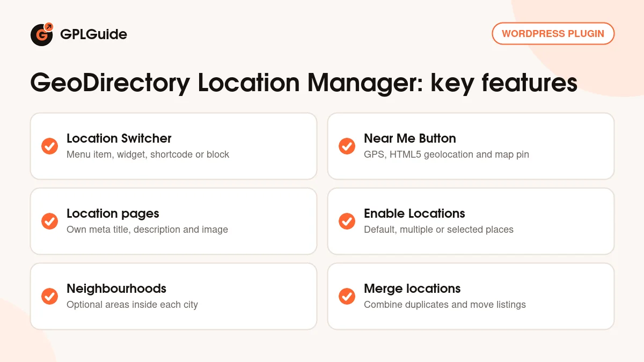Click the GPLGuide brand name text

(x=93, y=34)
